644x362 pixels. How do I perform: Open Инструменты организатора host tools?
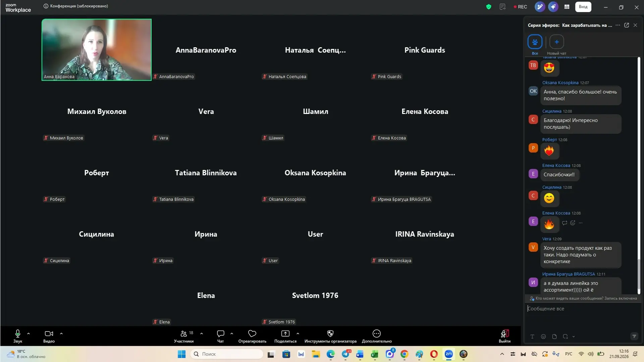330,336
